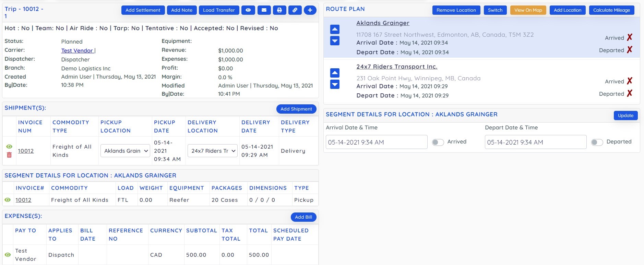Viewport: 644px width, 265px height.
Task: Click the envelope email icon button
Action: point(264,10)
